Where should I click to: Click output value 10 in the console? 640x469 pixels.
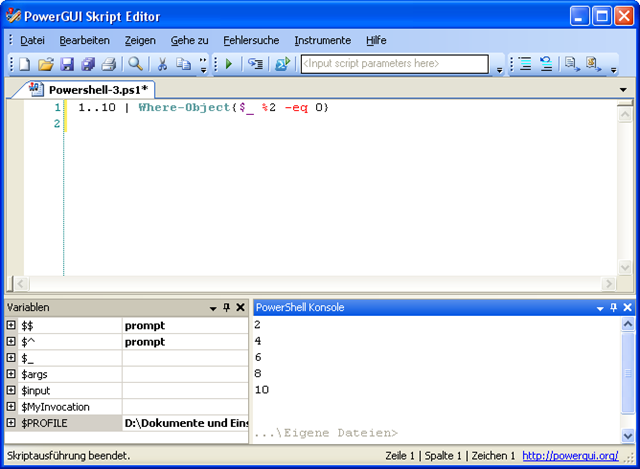point(262,390)
